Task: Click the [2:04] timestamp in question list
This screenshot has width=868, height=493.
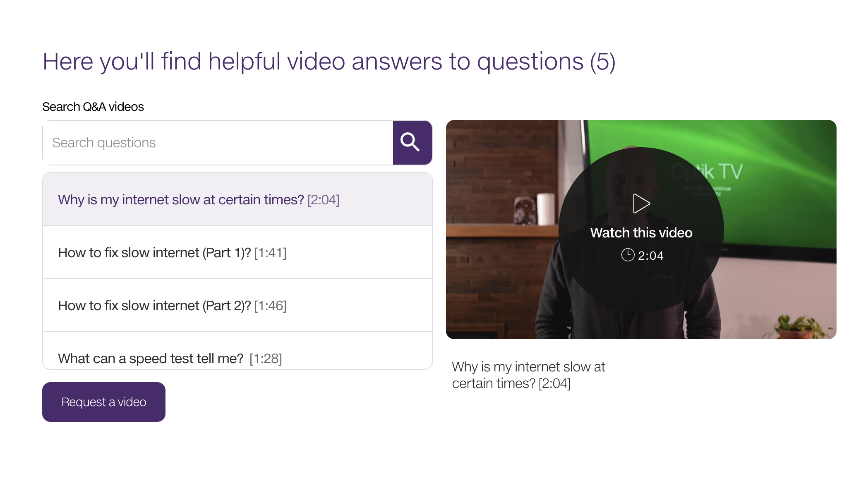Action: point(323,200)
